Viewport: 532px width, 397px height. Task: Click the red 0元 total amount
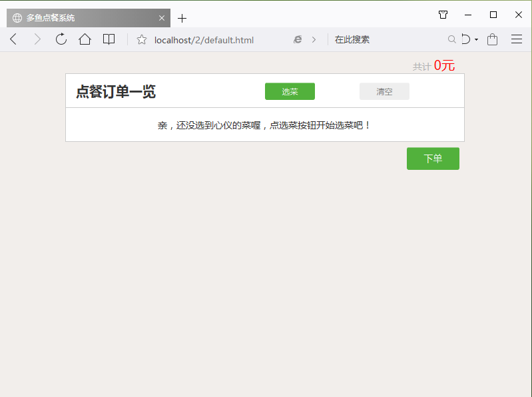pos(444,65)
